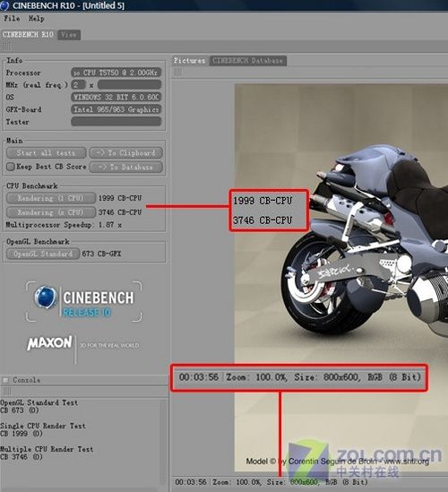Click the grip handle under Pictures tab
Image resolution: width=448 pixels, height=492 pixels.
(177, 73)
